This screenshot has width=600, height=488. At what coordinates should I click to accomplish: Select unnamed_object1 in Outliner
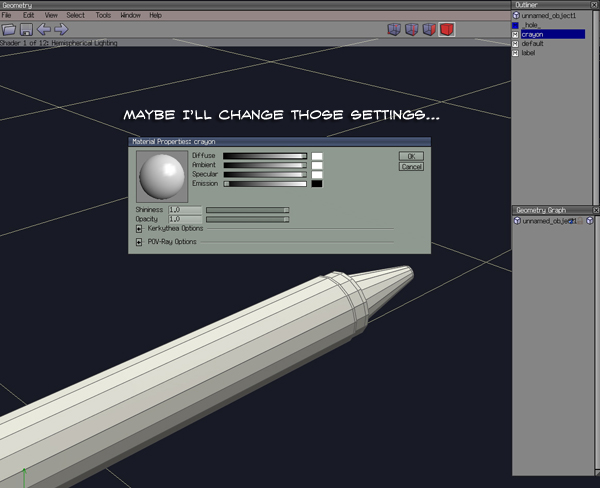pyautogui.click(x=548, y=16)
